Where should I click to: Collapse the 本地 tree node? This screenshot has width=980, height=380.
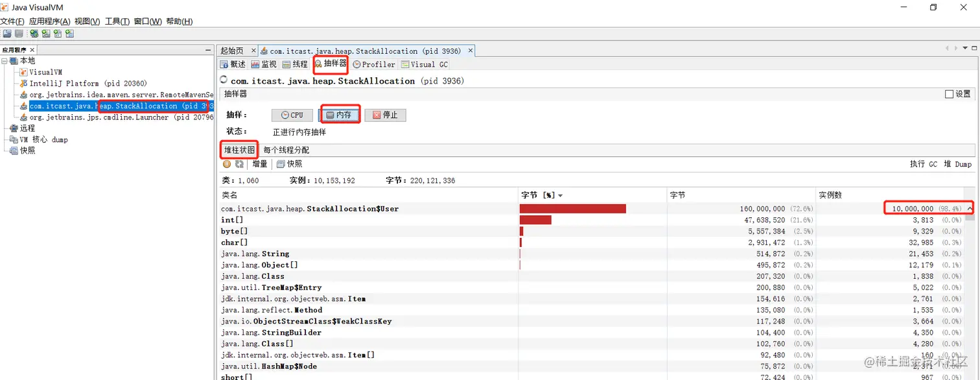click(5, 61)
